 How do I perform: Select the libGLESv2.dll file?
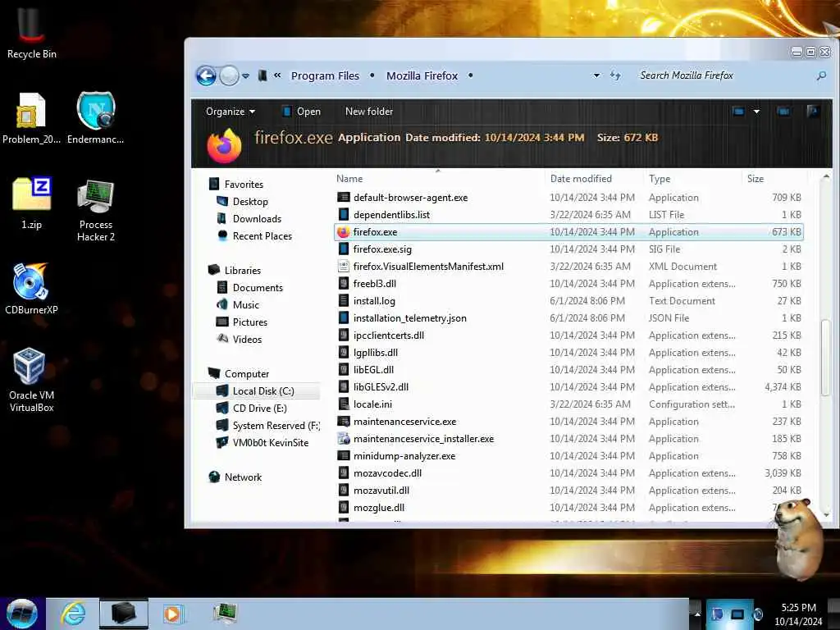(381, 387)
